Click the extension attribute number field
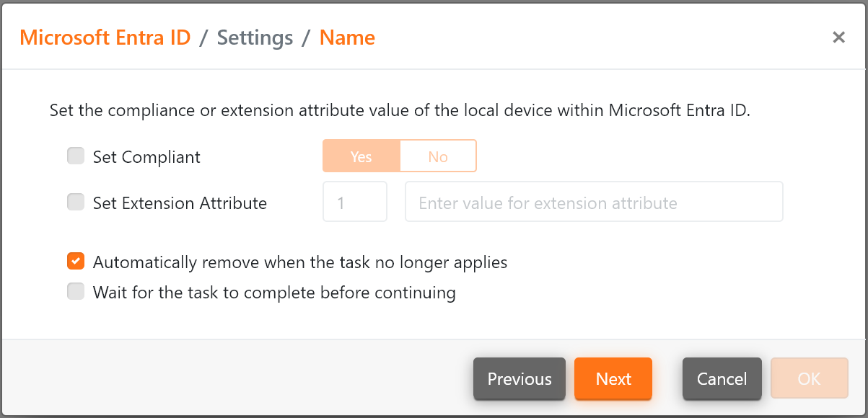 (x=354, y=202)
